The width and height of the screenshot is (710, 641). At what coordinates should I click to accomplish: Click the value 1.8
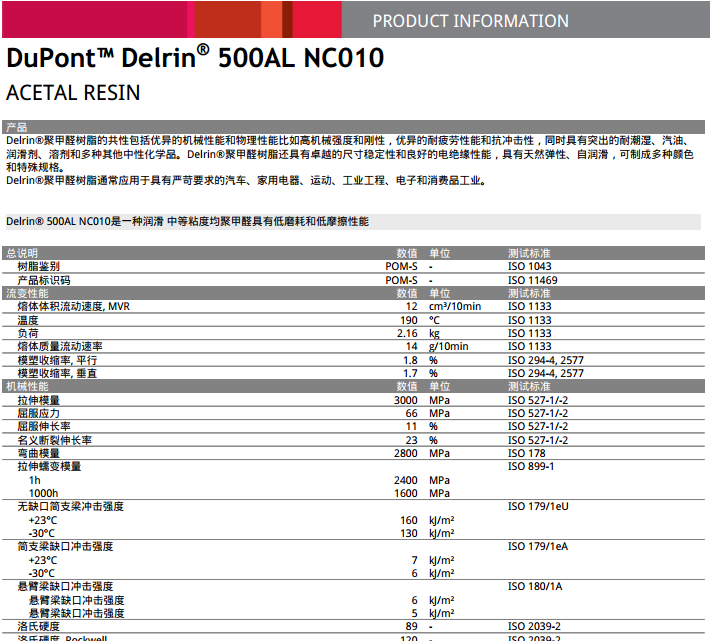tap(410, 360)
